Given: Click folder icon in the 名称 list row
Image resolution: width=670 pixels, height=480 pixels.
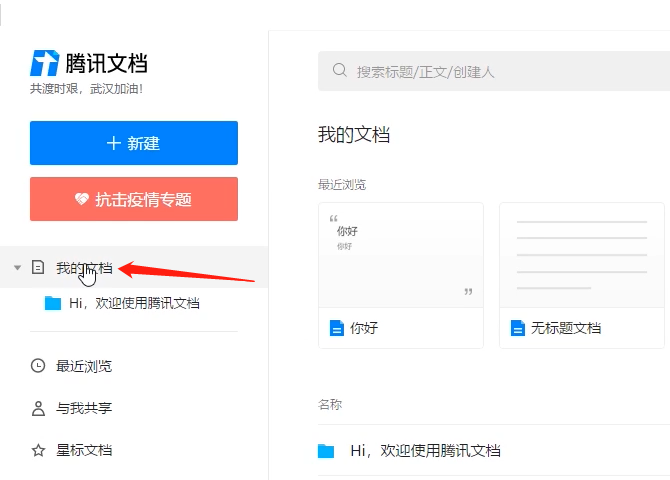Looking at the screenshot, I should (x=326, y=451).
